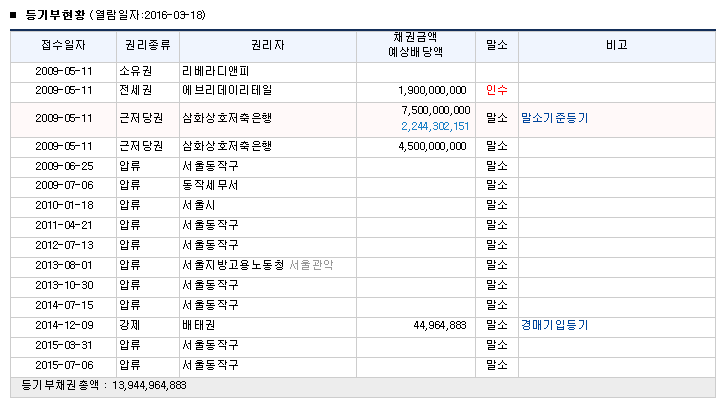Image resolution: width=720 pixels, height=406 pixels.
Task: Select the date 2013-08-01
Action: (64, 265)
